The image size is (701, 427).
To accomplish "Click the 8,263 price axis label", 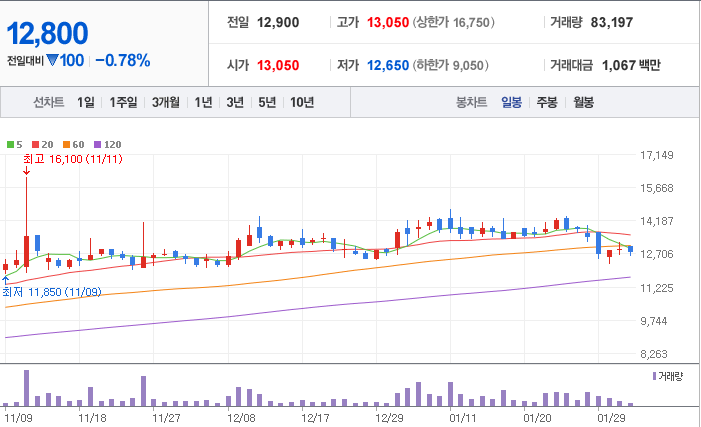I will [x=654, y=354].
